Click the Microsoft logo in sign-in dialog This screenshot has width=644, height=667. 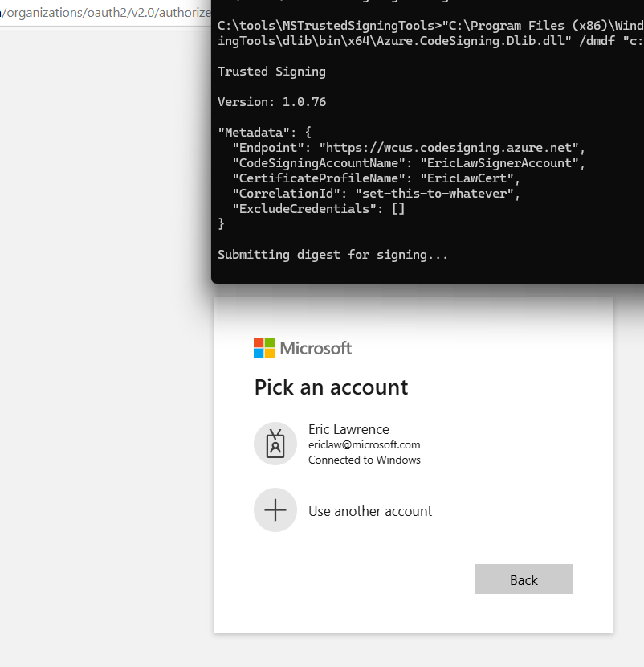(302, 348)
